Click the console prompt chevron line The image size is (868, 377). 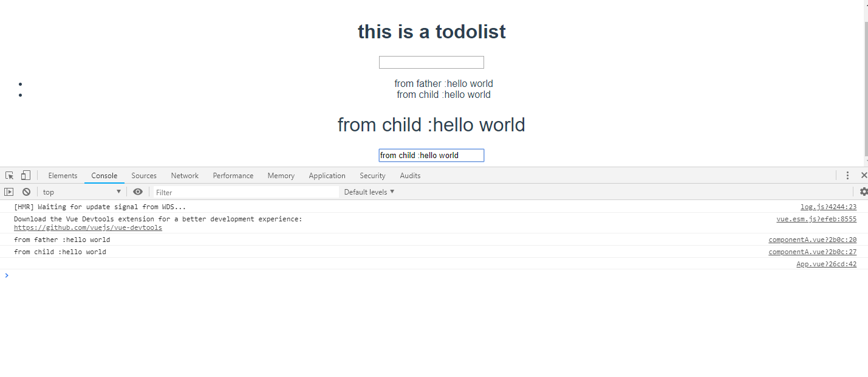(434, 275)
